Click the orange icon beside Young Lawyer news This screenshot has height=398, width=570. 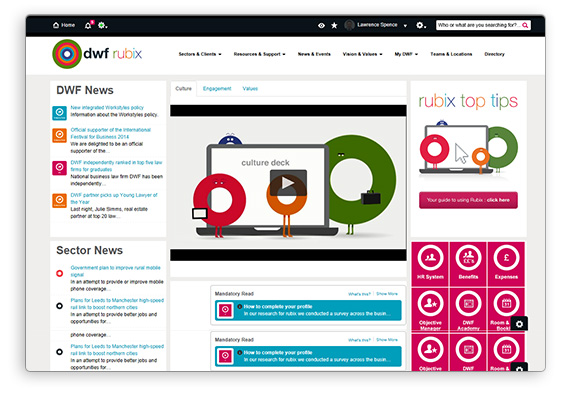(60, 200)
